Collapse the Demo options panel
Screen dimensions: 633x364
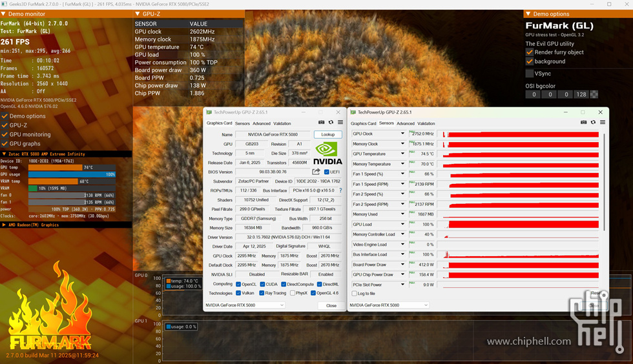528,14
